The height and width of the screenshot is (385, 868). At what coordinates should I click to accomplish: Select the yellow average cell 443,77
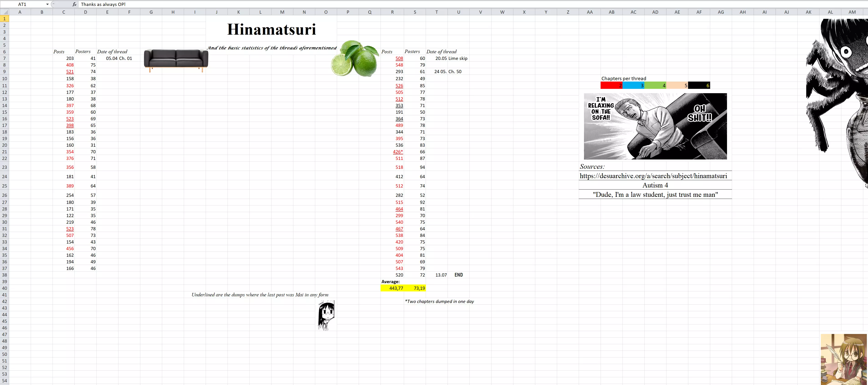click(x=392, y=288)
